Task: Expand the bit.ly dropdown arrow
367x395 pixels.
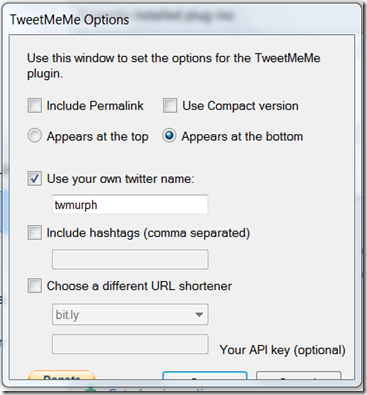Action: 199,314
